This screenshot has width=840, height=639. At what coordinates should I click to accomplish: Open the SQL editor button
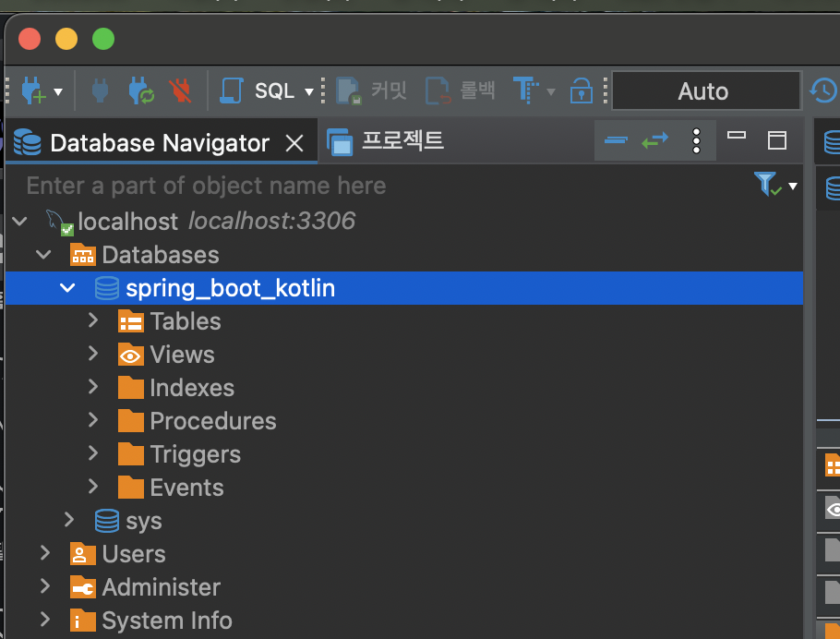[257, 90]
